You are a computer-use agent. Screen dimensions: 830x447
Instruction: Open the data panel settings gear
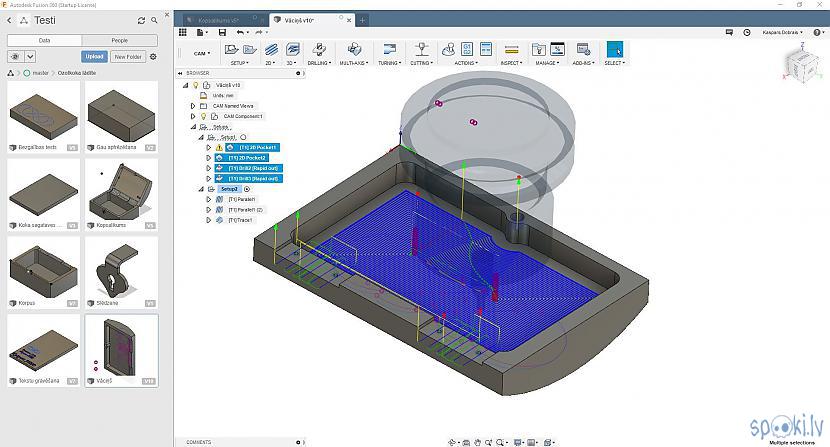154,57
